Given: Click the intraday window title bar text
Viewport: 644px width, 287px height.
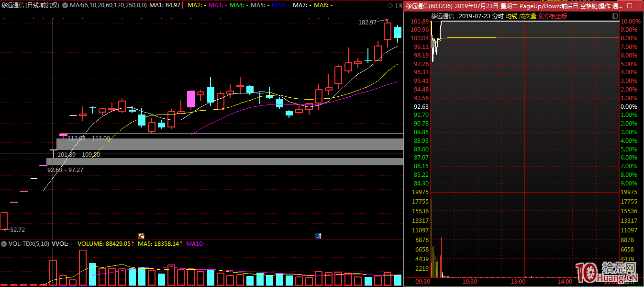Looking at the screenshot, I should pyautogui.click(x=514, y=6).
